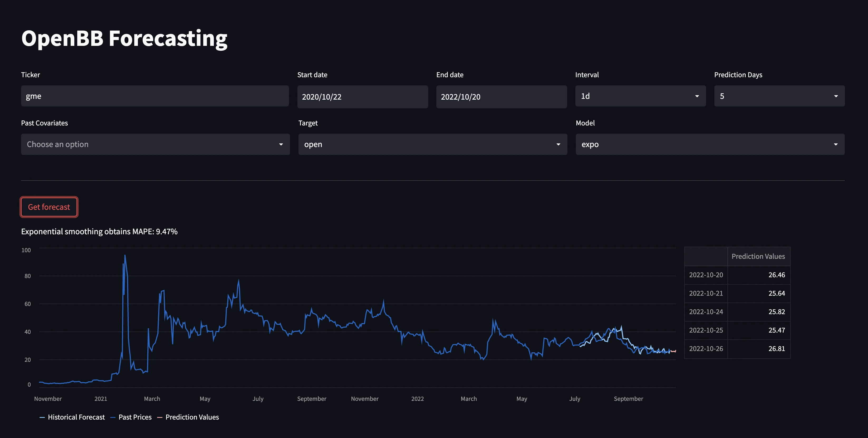
Task: Select the 2022-10-24 row date cell
Action: tap(706, 312)
